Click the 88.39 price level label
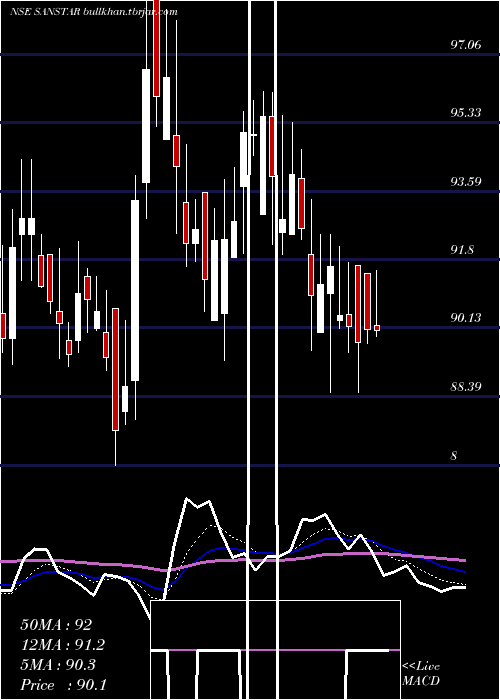This screenshot has width=500, height=700. (x=466, y=386)
